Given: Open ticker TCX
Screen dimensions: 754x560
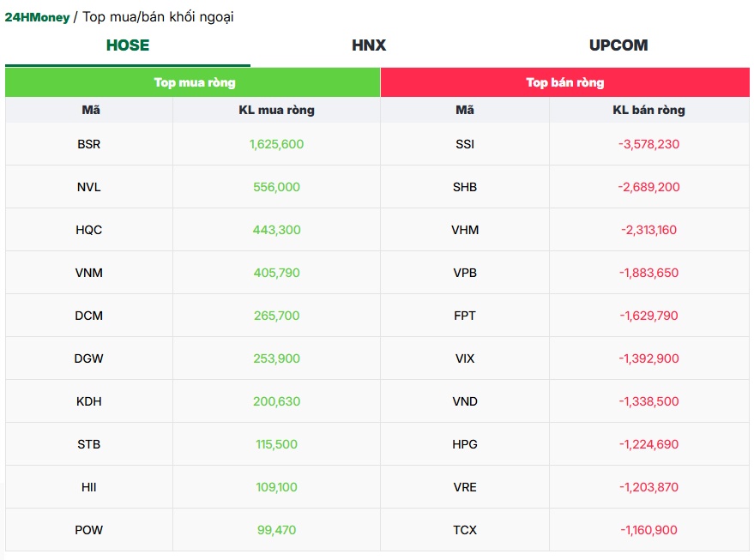Looking at the screenshot, I should pos(465,530).
